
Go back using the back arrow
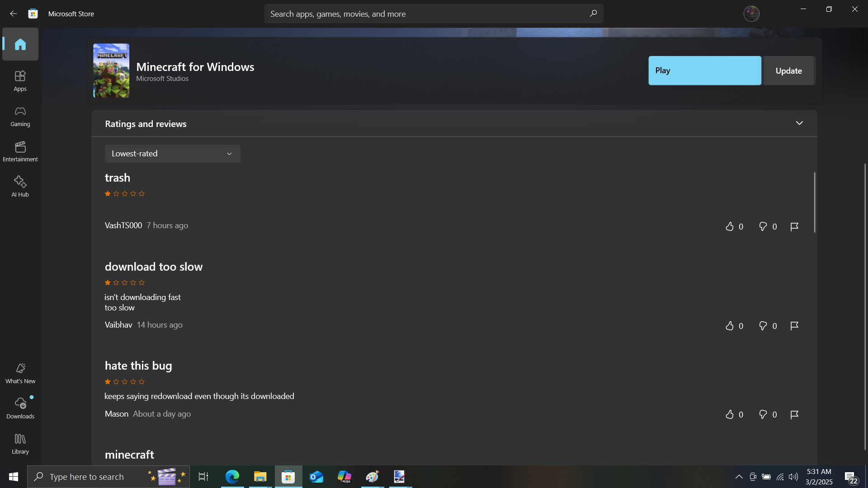[x=14, y=14]
